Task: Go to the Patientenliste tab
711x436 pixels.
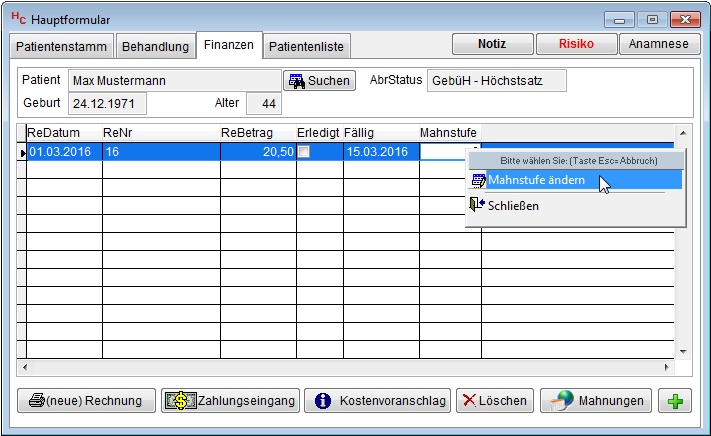Action: 307,46
